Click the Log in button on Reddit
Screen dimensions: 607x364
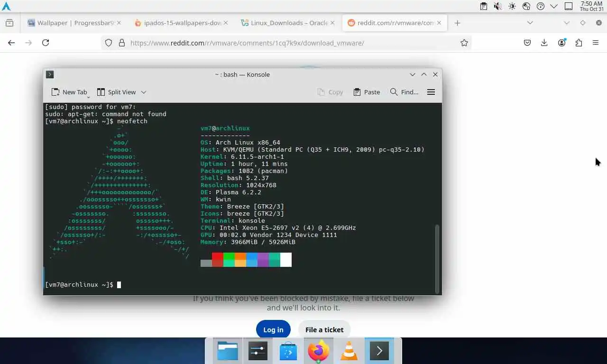tap(273, 330)
